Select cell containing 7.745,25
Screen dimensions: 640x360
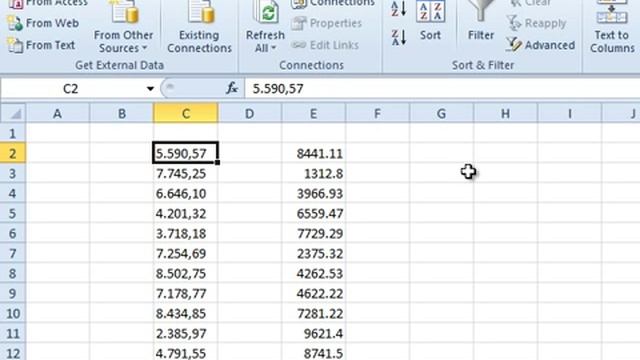click(186, 173)
